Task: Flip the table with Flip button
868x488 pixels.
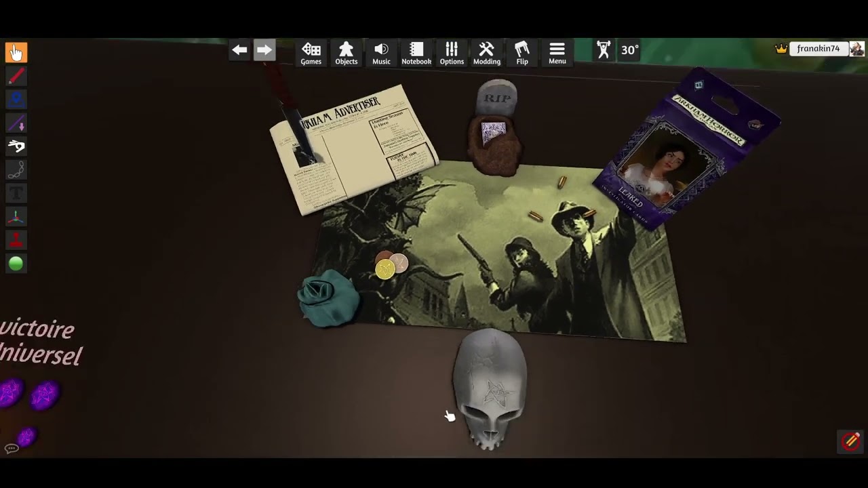Action: tap(522, 53)
